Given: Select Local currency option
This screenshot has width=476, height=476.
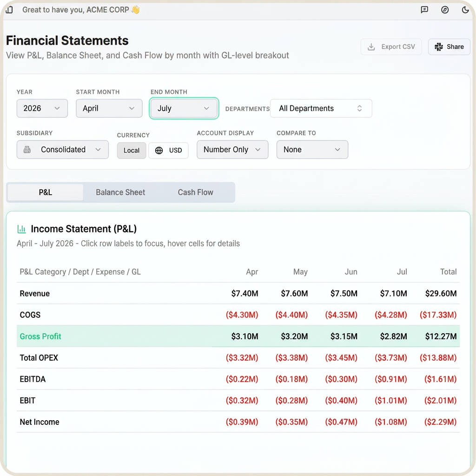Looking at the screenshot, I should click(x=132, y=150).
